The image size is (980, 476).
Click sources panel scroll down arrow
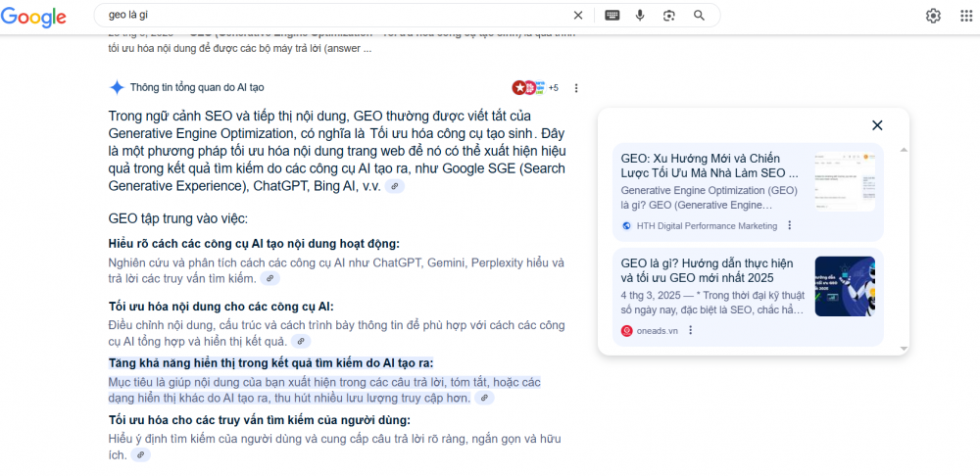coord(903,348)
